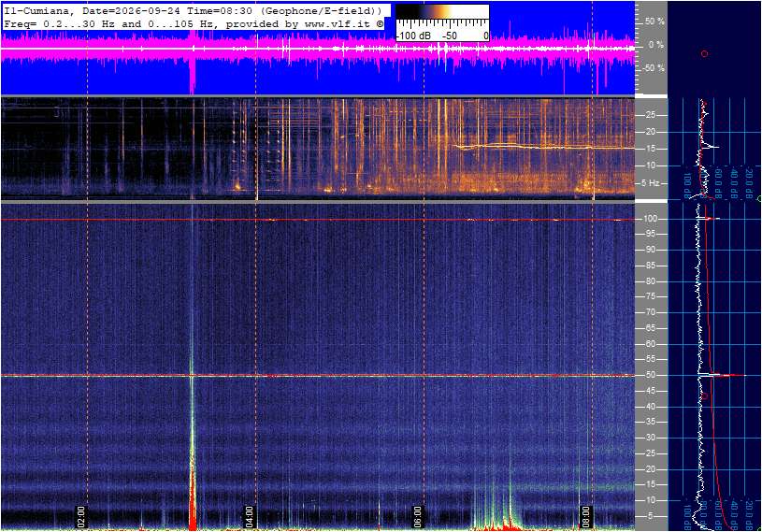
Task: Click the '65' E-field frequency label
Action: pyautogui.click(x=650, y=328)
